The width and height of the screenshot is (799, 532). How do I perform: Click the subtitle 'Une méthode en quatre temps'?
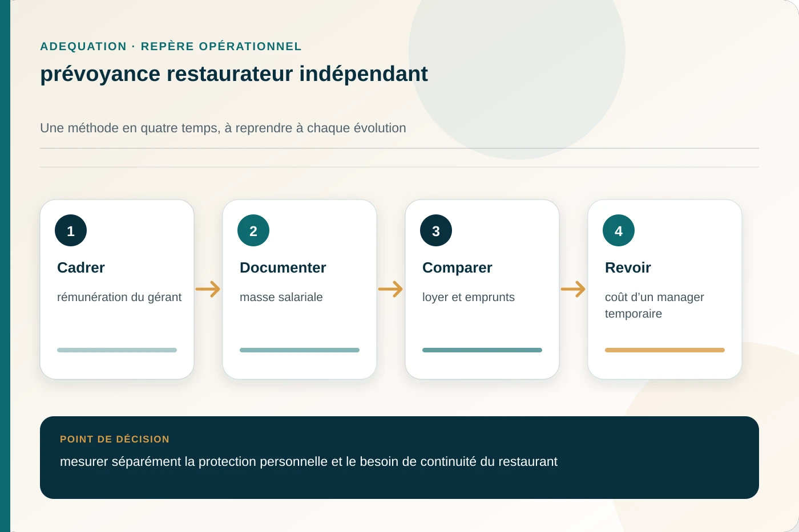(x=130, y=128)
